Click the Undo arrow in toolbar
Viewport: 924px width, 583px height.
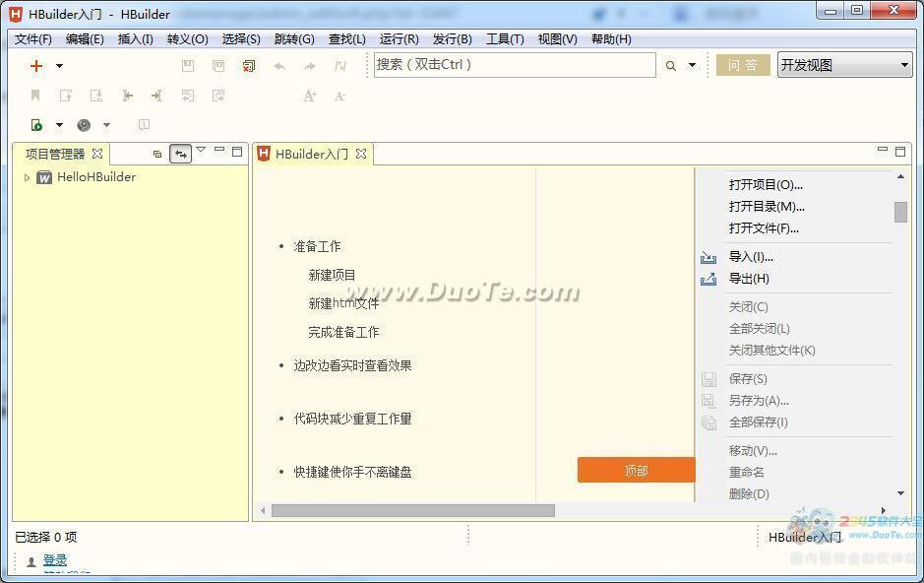[279, 66]
